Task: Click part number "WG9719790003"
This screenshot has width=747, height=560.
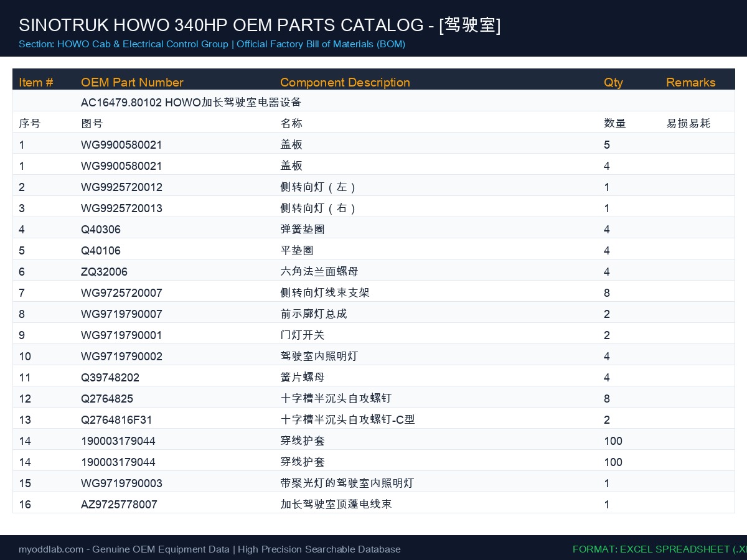Action: click(x=121, y=483)
